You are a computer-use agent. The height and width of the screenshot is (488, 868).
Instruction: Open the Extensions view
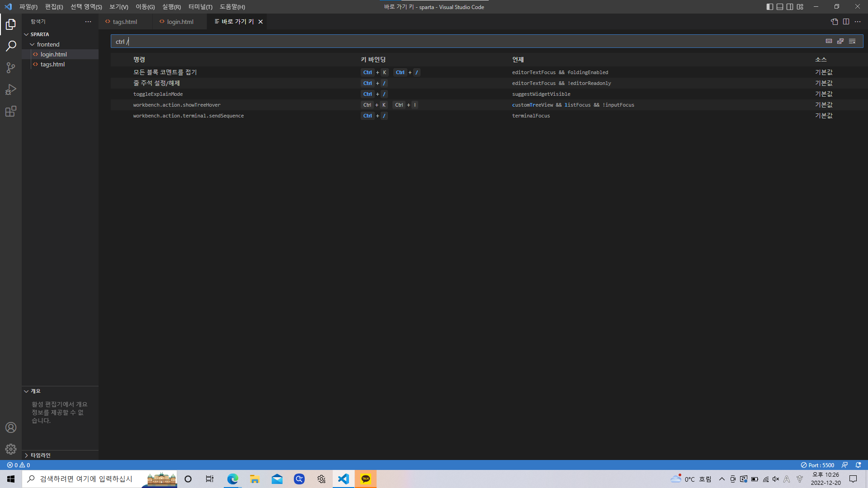(11, 111)
